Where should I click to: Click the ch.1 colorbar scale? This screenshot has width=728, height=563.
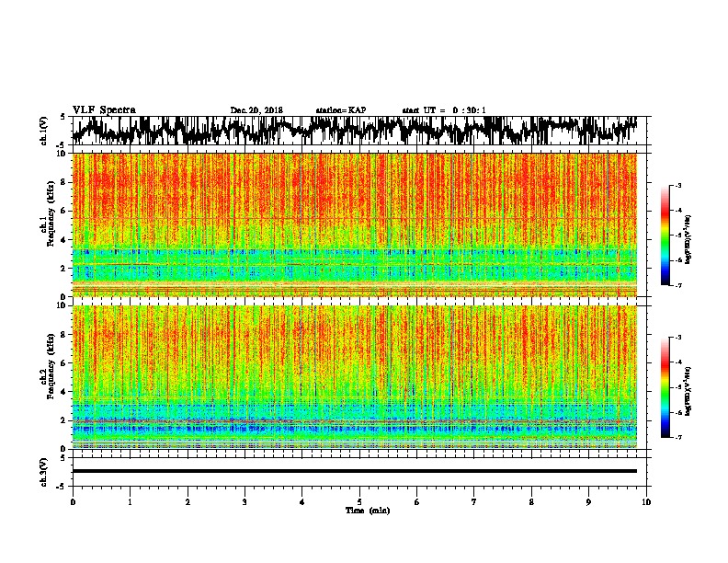click(665, 236)
